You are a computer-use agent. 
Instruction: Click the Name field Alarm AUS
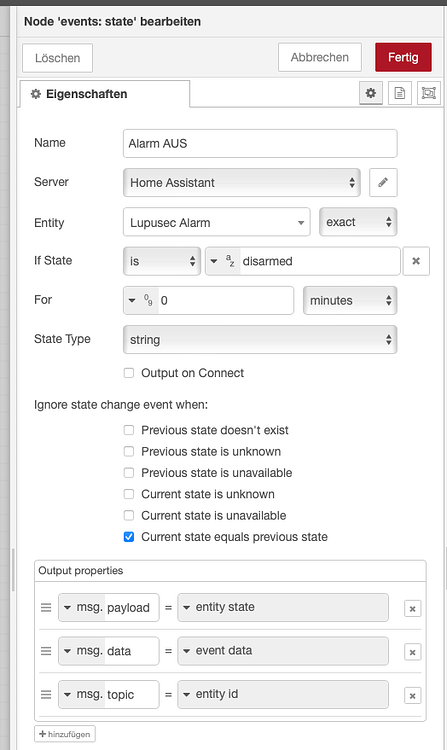click(260, 143)
